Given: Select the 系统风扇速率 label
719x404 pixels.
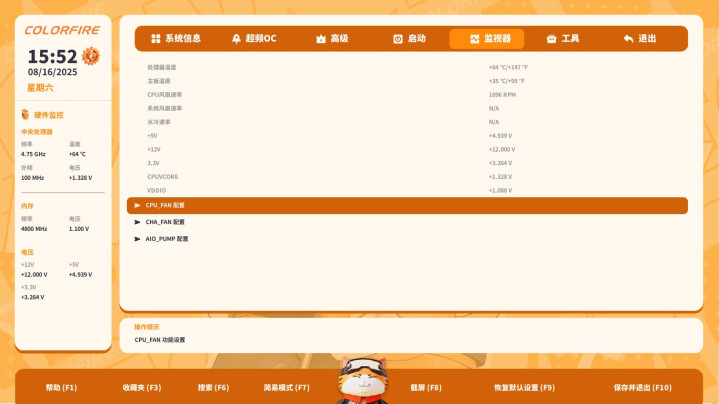Looking at the screenshot, I should (x=165, y=109).
